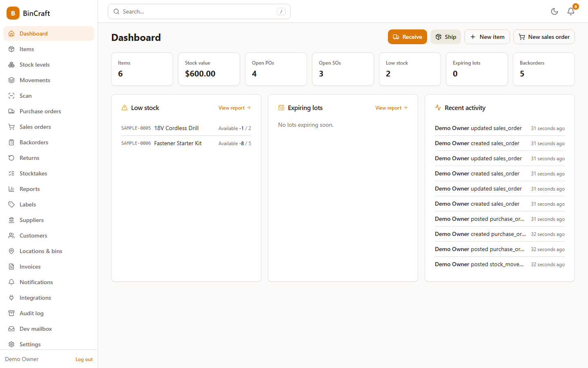Click the Locations map pin icon
588x368 pixels.
[11, 251]
